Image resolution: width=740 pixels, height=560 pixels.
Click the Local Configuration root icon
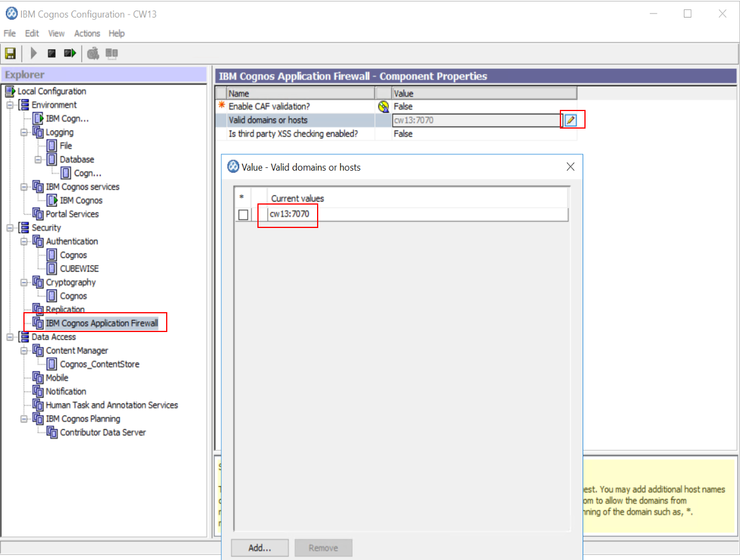[x=10, y=91]
